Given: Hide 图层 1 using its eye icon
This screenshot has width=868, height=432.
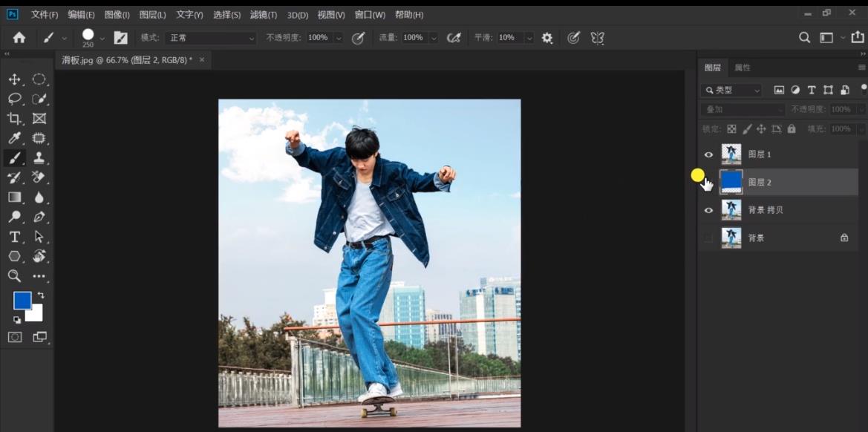Looking at the screenshot, I should [708, 154].
